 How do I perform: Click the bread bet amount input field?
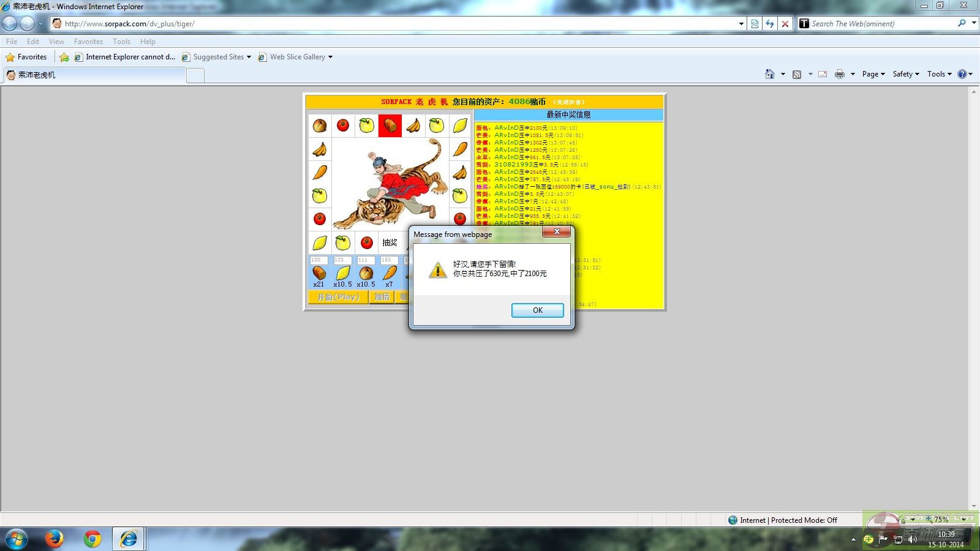point(318,260)
